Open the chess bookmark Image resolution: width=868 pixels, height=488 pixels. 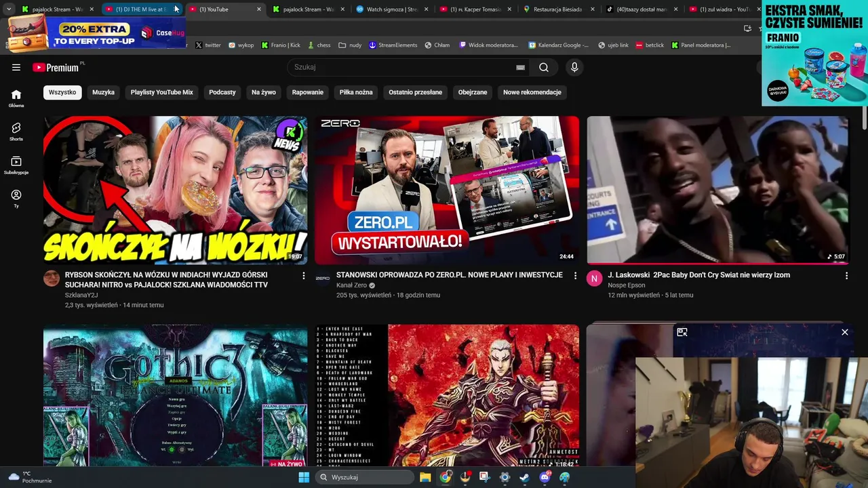[x=319, y=45]
